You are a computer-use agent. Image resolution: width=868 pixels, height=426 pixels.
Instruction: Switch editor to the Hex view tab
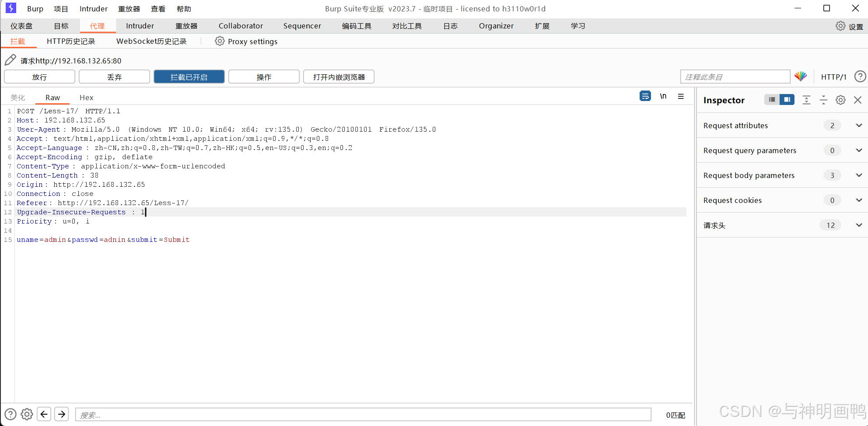tap(86, 98)
